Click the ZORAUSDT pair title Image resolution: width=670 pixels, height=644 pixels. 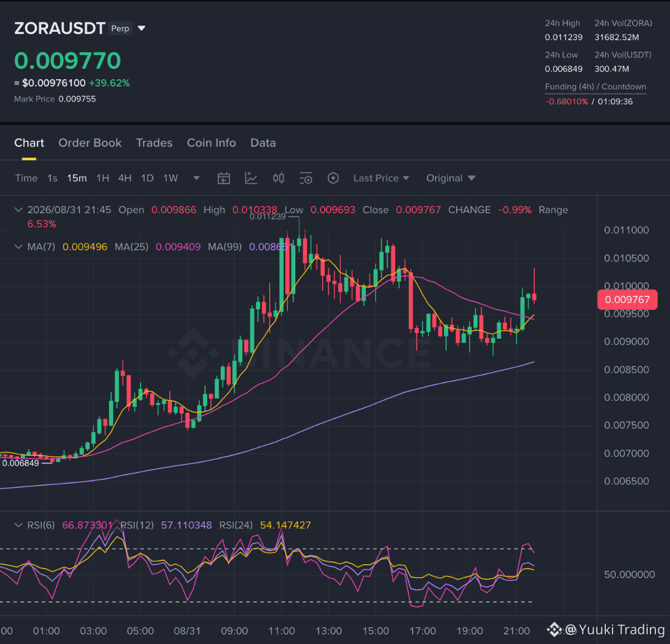pos(60,28)
